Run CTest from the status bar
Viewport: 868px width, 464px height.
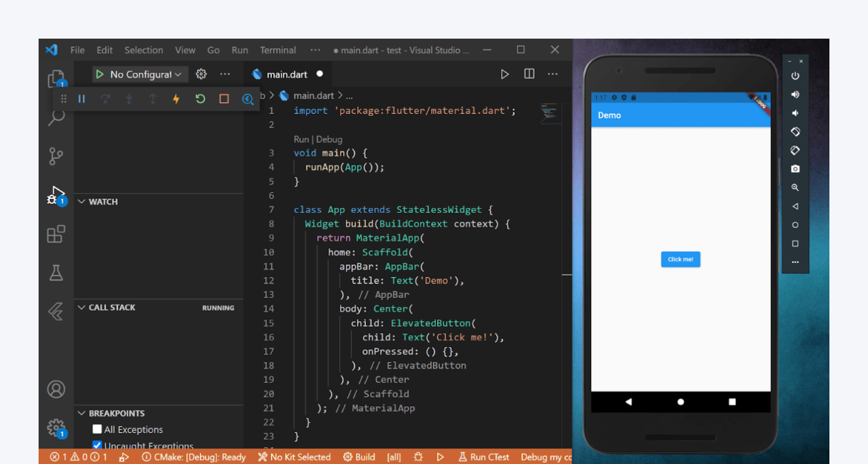point(483,457)
